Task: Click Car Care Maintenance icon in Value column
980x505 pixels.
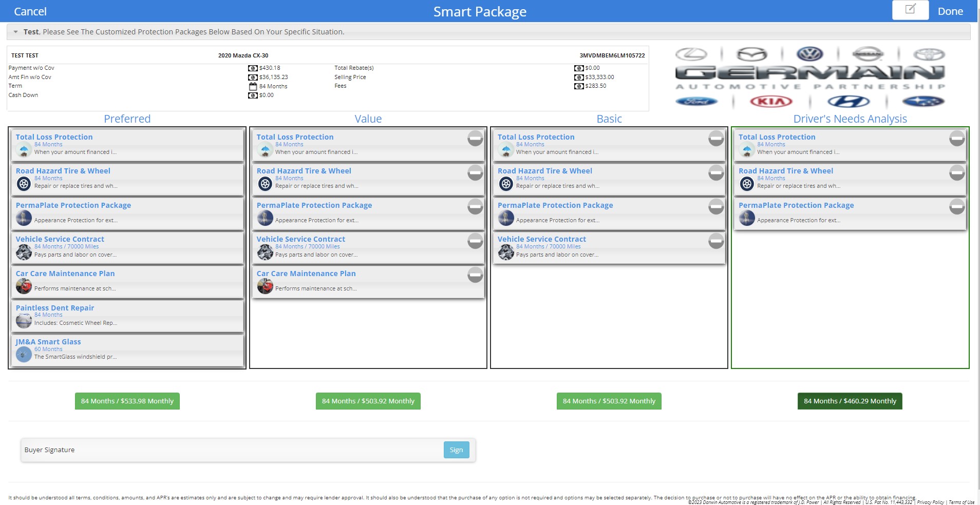Action: tap(265, 286)
